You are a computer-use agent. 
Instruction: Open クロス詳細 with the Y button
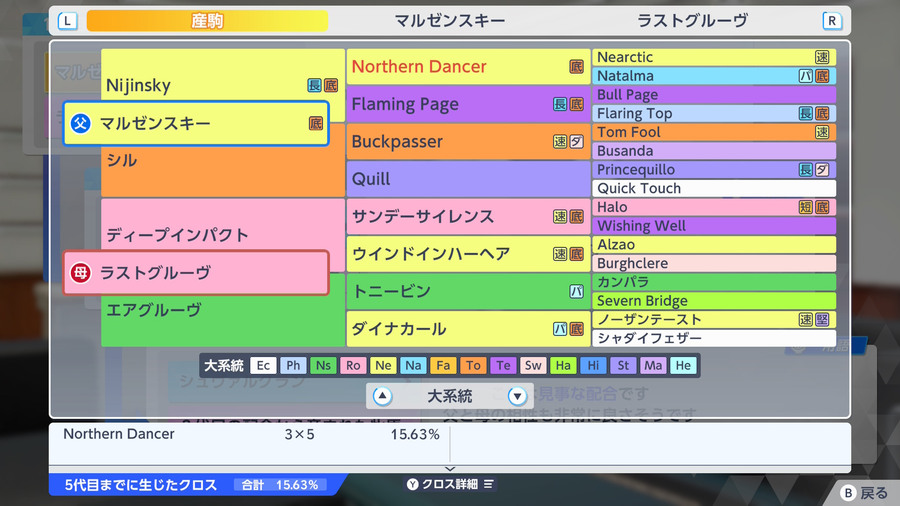450,484
